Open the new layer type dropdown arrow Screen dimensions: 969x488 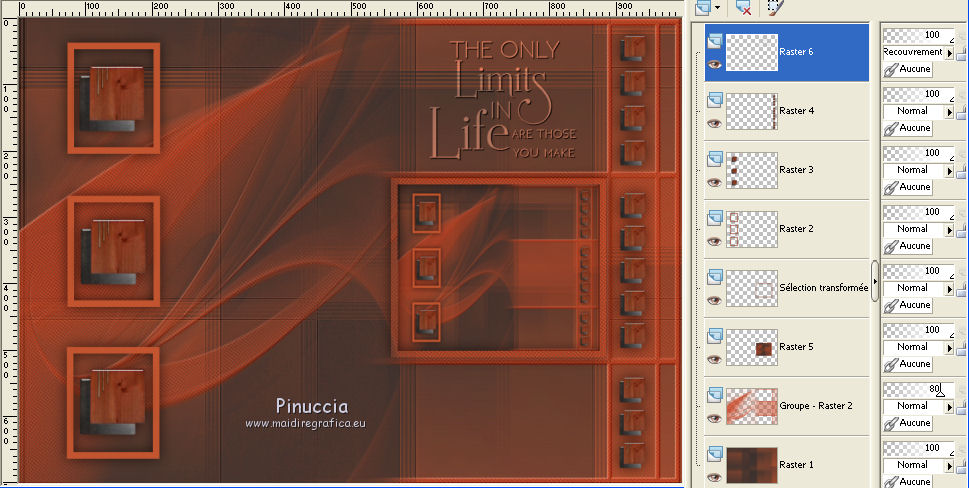[717, 8]
